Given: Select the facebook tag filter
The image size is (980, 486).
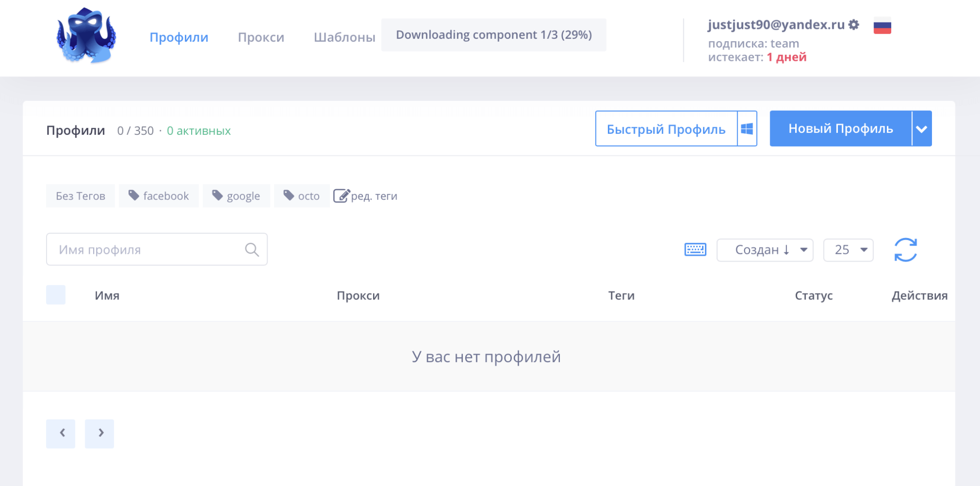Looking at the screenshot, I should [158, 195].
